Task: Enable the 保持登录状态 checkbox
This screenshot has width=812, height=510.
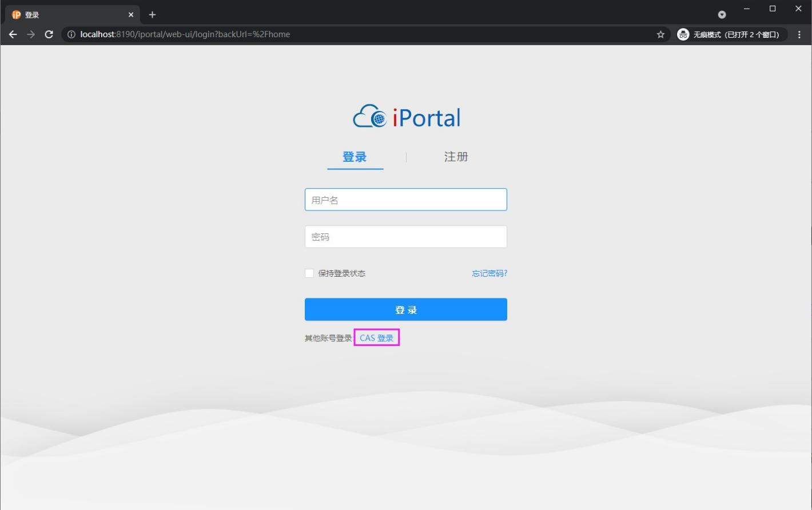Action: 309,273
